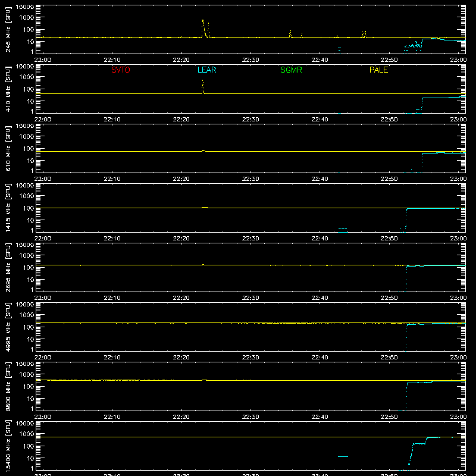Click 22:00 label under the 8800 MHz plot
This screenshot has width=476, height=476.
pos(43,417)
